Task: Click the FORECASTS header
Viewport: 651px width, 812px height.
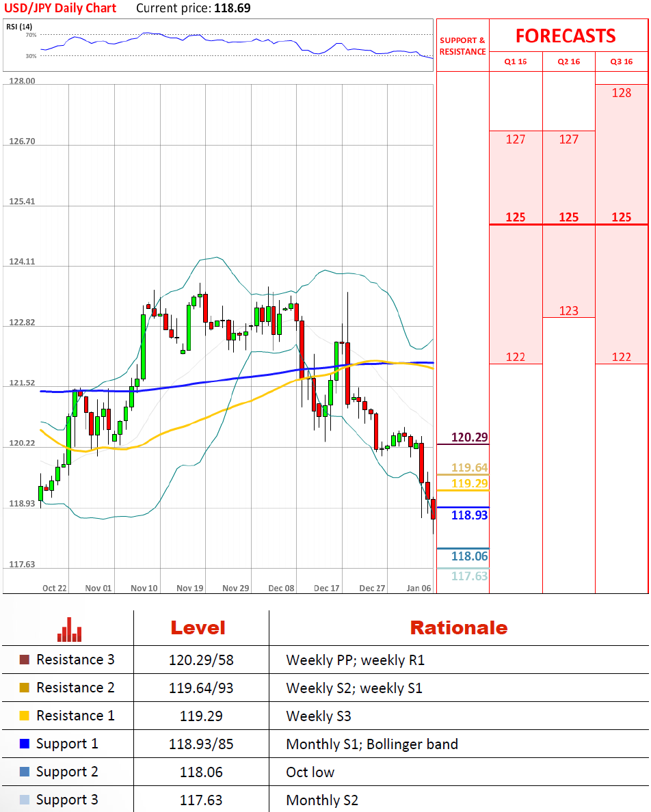Action: pyautogui.click(x=566, y=36)
